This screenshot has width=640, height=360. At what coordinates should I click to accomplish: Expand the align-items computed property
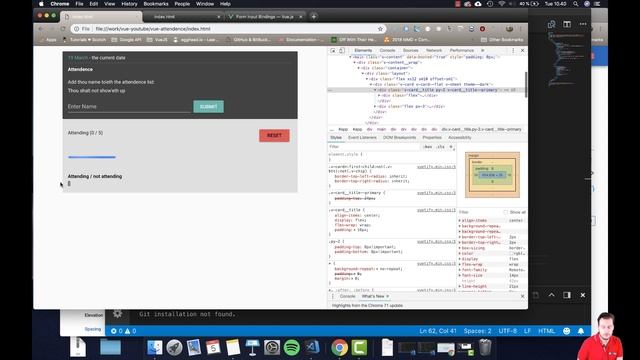coord(460,220)
